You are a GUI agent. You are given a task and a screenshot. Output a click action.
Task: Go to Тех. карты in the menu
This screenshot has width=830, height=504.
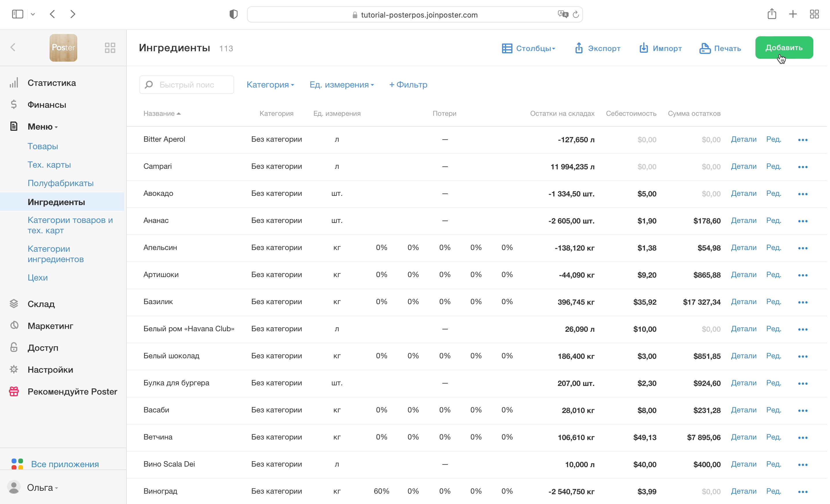coord(49,165)
